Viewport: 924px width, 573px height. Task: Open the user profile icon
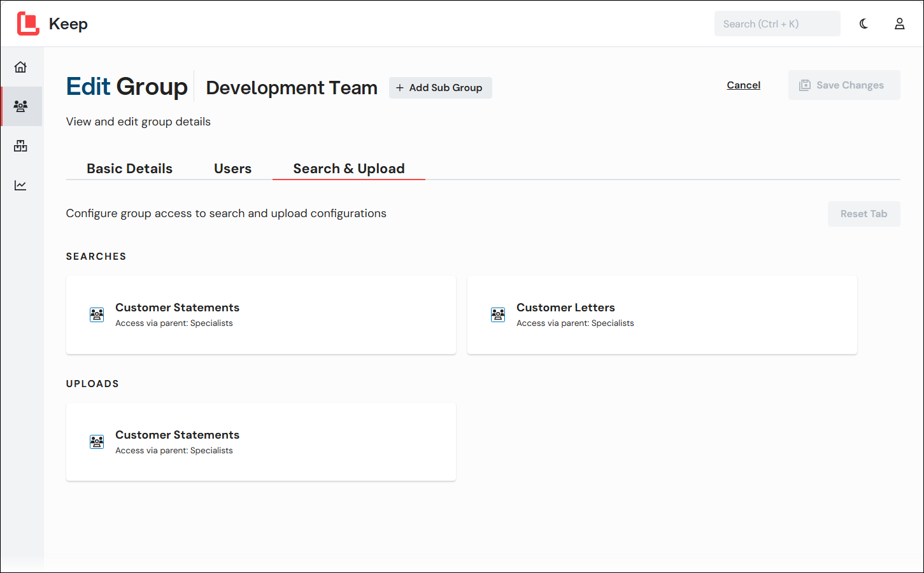click(899, 24)
